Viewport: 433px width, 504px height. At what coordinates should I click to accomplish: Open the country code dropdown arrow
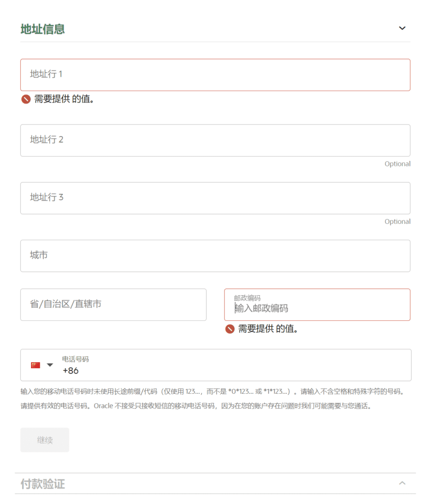[x=50, y=365]
